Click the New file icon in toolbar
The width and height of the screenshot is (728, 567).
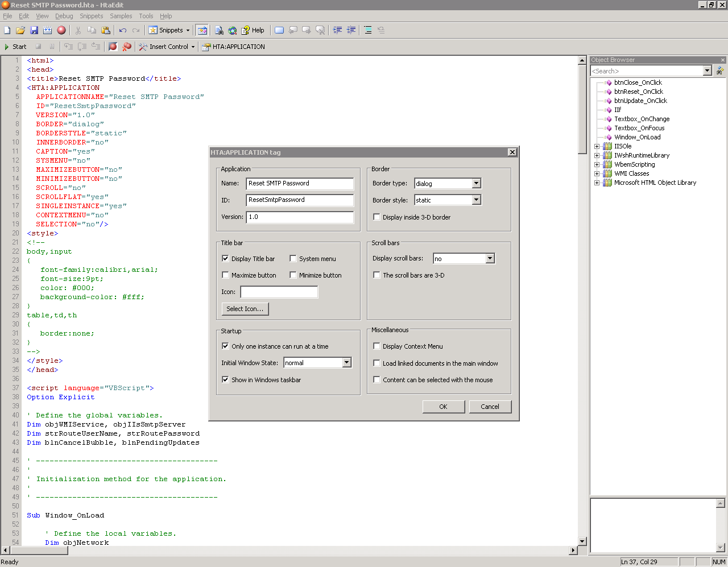coord(7,30)
